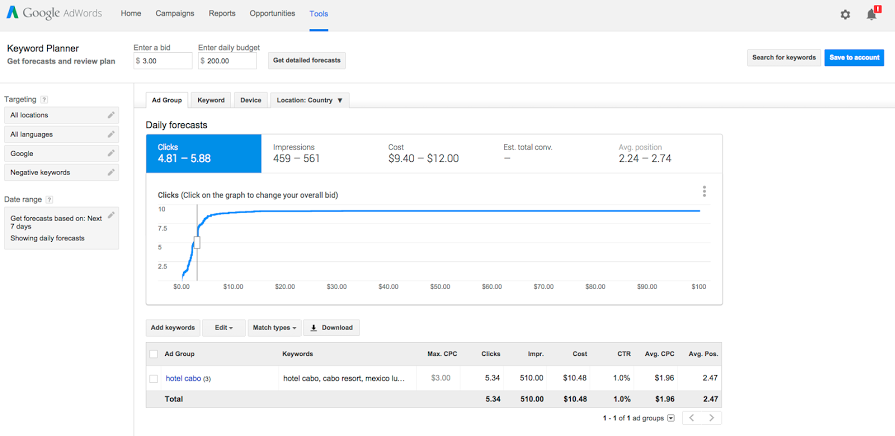Click the Save to account button
The width and height of the screenshot is (895, 436).
tap(854, 58)
